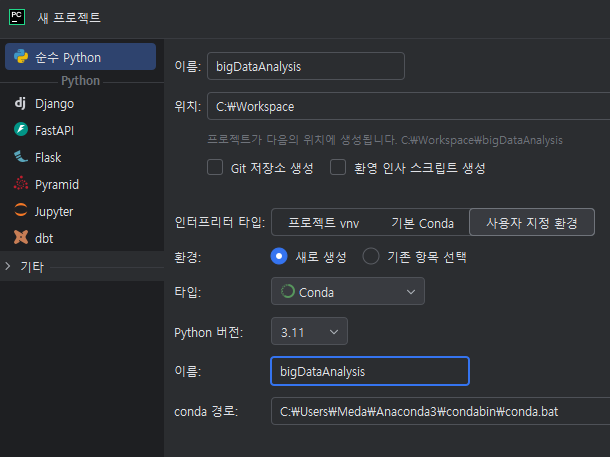
Task: Expand the 기타 section chevron
Action: [8, 266]
